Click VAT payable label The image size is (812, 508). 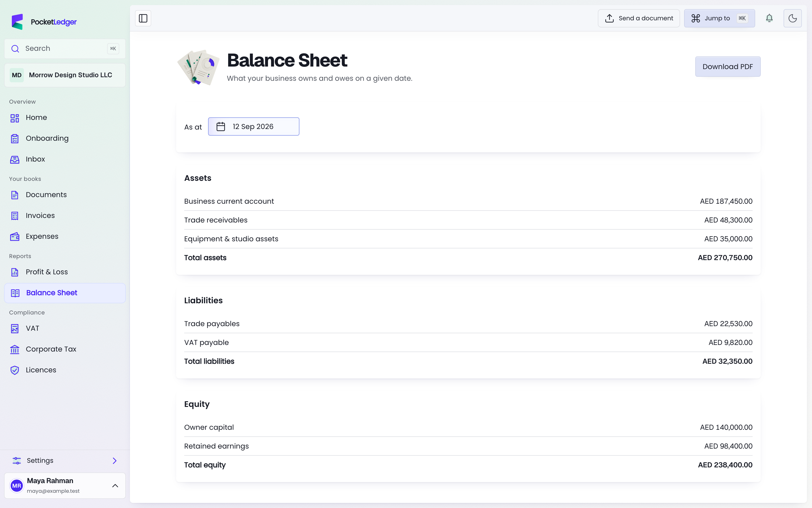(206, 343)
